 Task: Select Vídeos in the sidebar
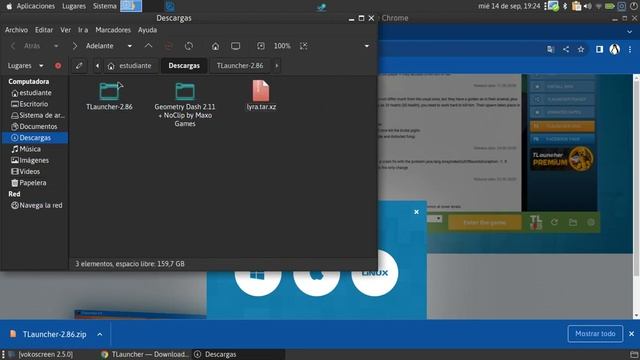35,171
